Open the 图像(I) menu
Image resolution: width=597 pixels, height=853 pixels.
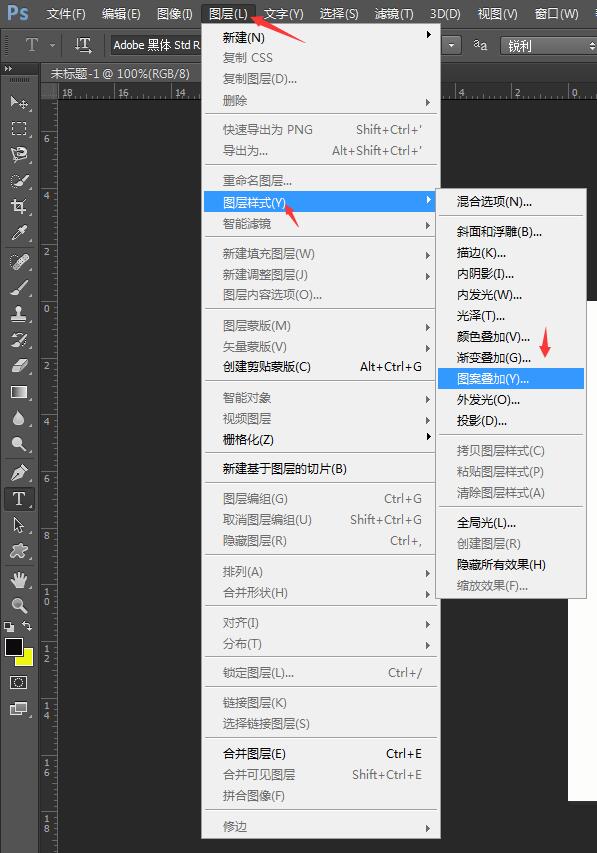(x=174, y=14)
